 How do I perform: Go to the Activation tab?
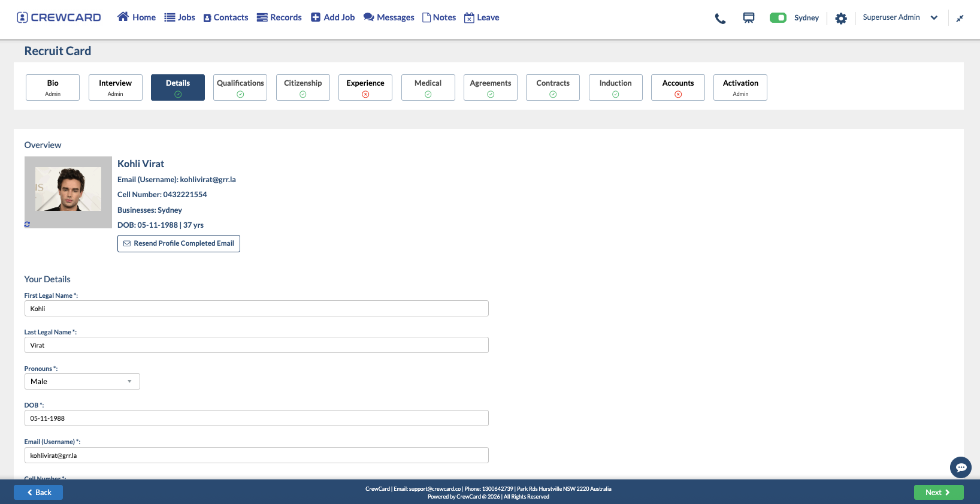coord(740,87)
